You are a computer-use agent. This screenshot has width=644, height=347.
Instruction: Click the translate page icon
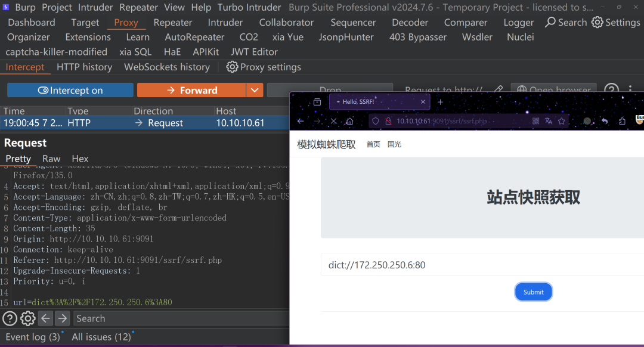pyautogui.click(x=549, y=121)
